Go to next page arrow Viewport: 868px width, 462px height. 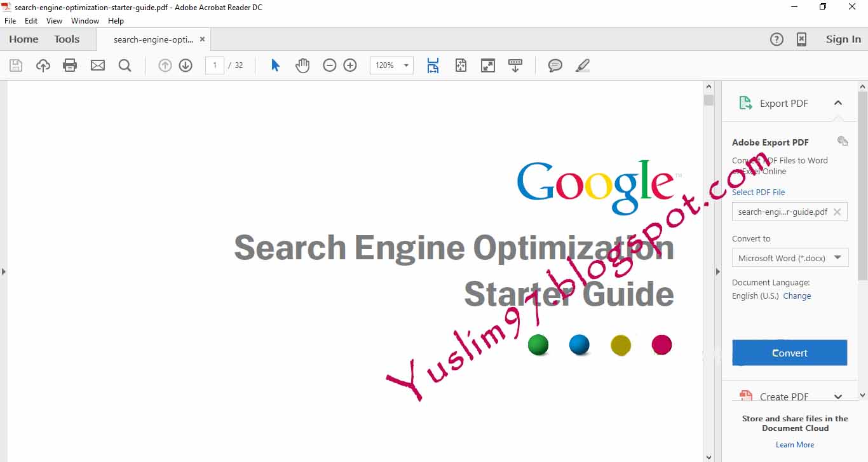click(186, 65)
